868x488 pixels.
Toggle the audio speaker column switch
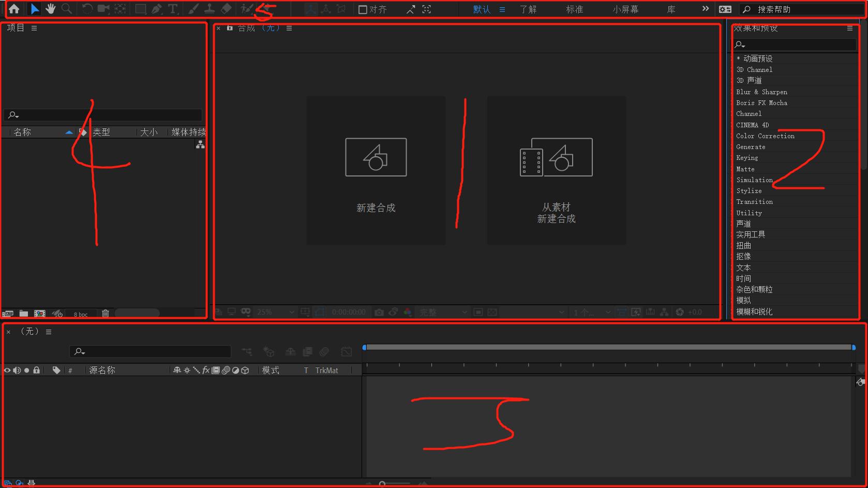tap(17, 371)
